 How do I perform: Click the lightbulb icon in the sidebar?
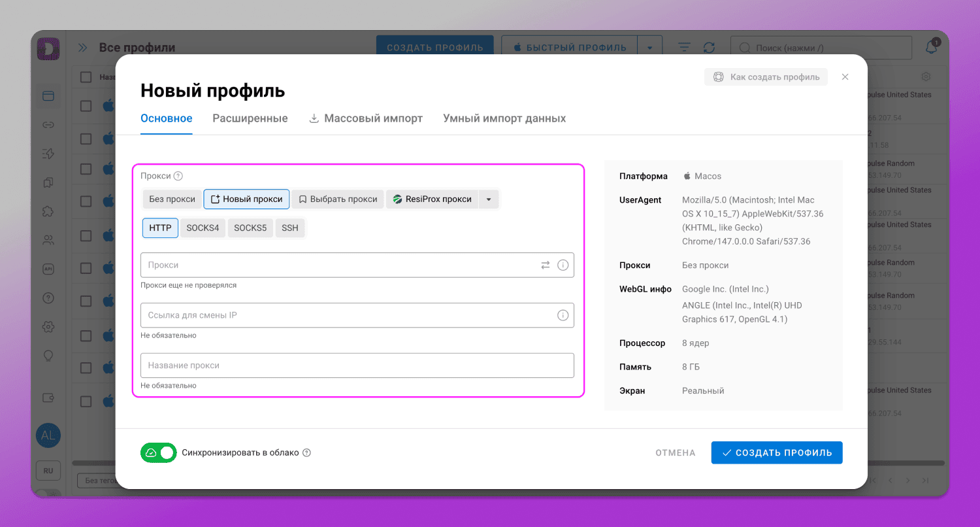[48, 355]
